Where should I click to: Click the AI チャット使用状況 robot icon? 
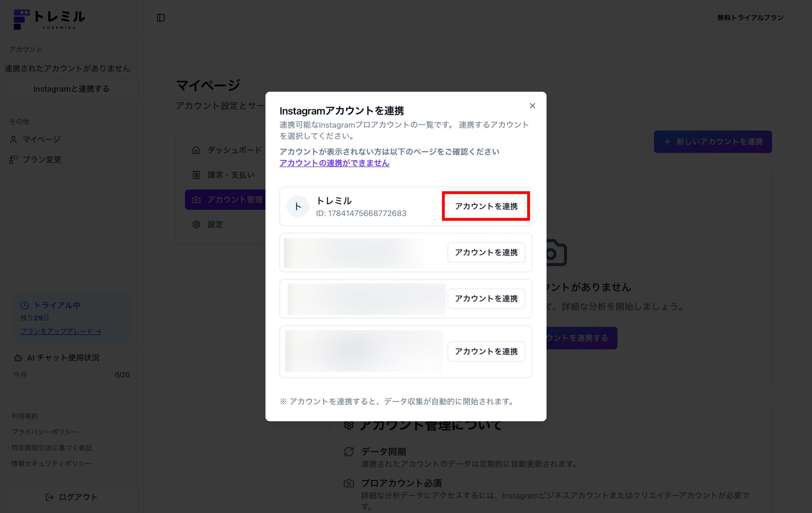point(18,358)
